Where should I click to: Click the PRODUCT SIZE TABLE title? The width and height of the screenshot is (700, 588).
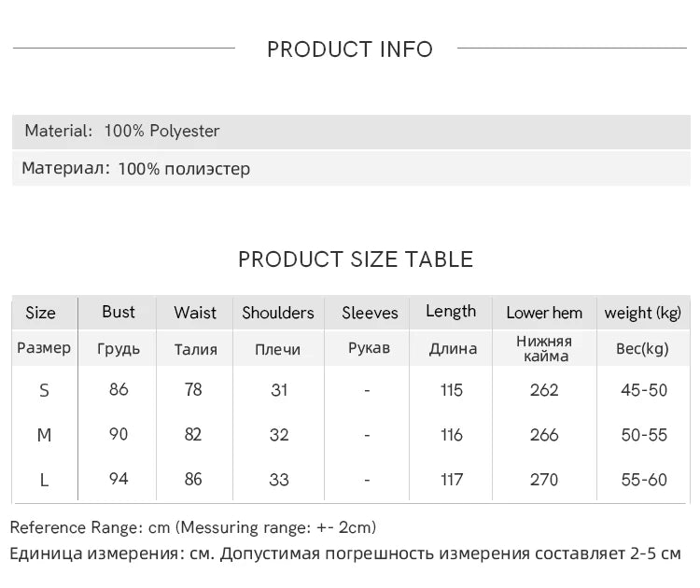point(356,259)
